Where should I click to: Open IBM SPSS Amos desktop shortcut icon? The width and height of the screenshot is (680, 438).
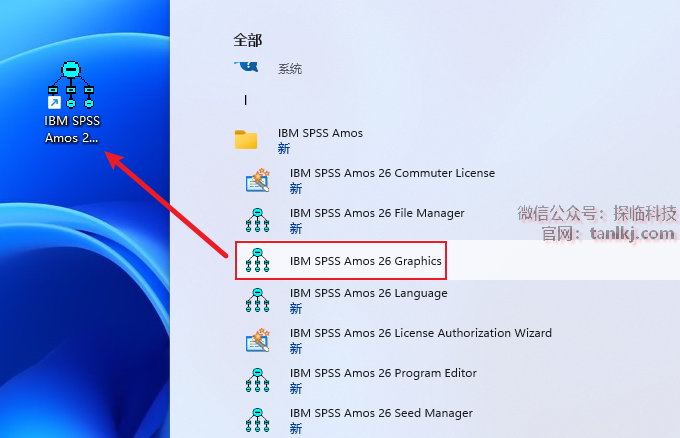(x=71, y=85)
